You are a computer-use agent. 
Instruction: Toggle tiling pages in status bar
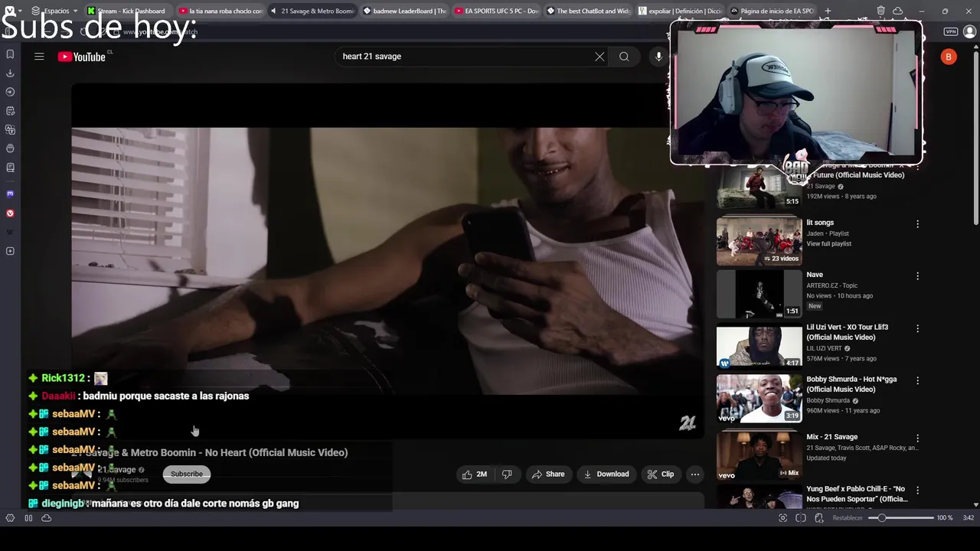[x=28, y=518]
